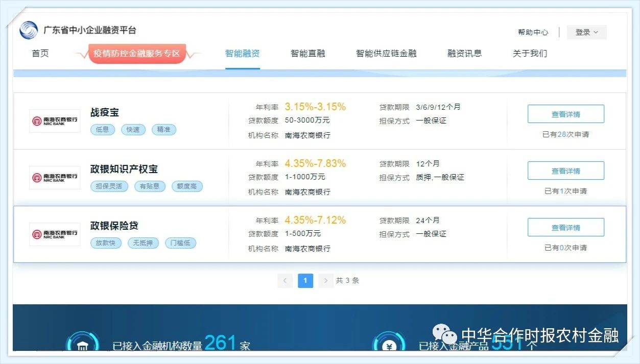Click 3.15%-3.15% interest rate
The width and height of the screenshot is (640, 364).
click(x=315, y=107)
